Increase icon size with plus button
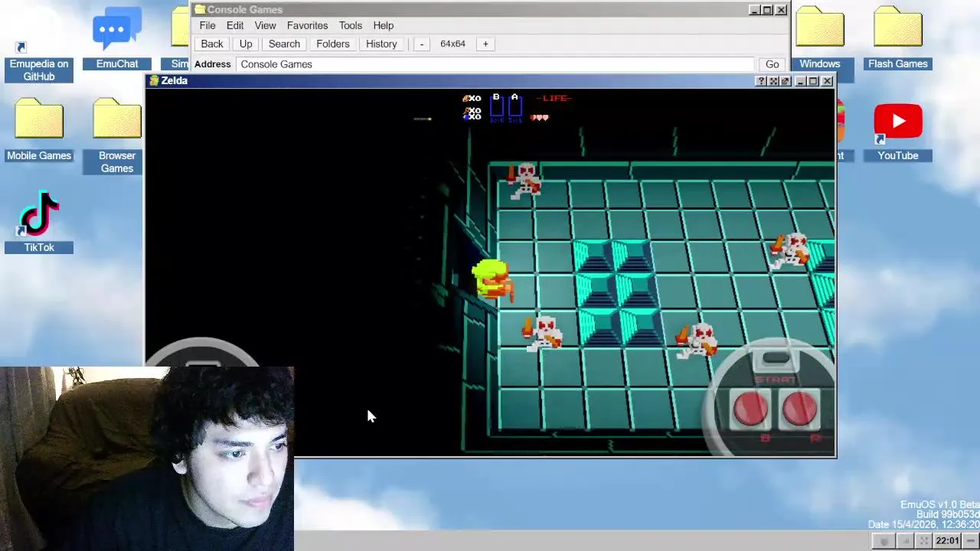980x551 pixels. point(485,44)
